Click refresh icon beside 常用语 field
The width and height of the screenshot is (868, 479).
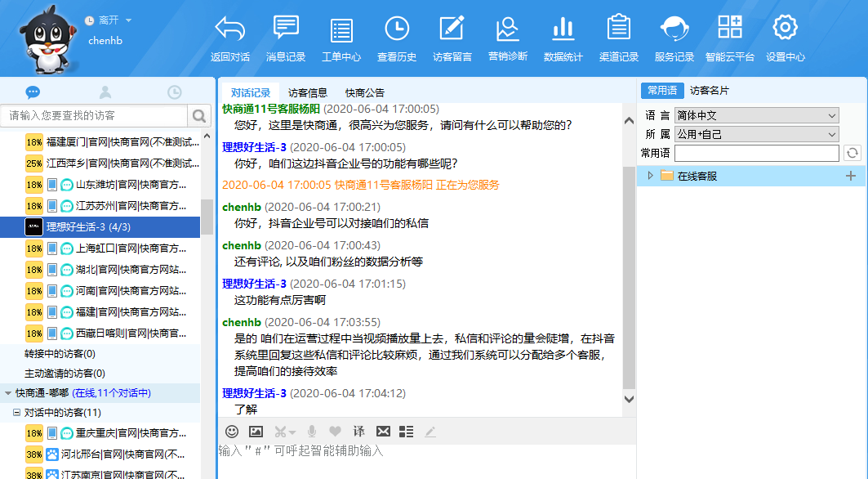click(x=852, y=153)
